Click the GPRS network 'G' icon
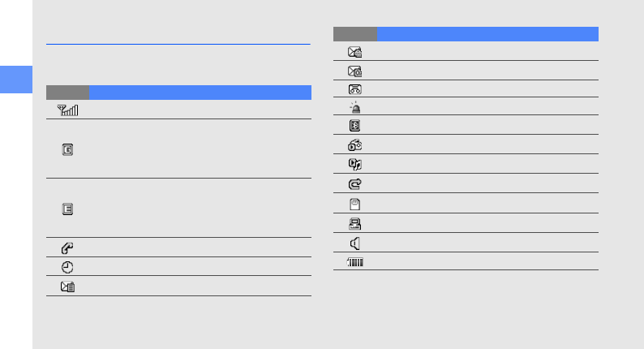The image size is (644, 349). (x=67, y=149)
